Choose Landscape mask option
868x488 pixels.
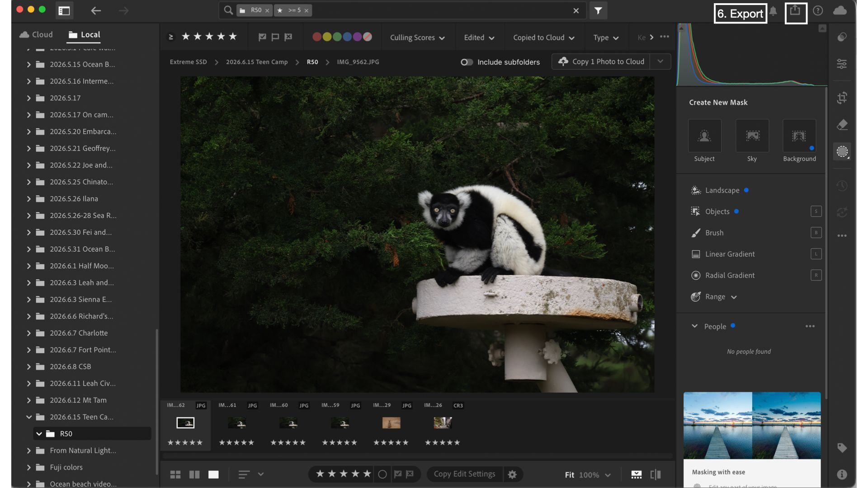point(722,190)
